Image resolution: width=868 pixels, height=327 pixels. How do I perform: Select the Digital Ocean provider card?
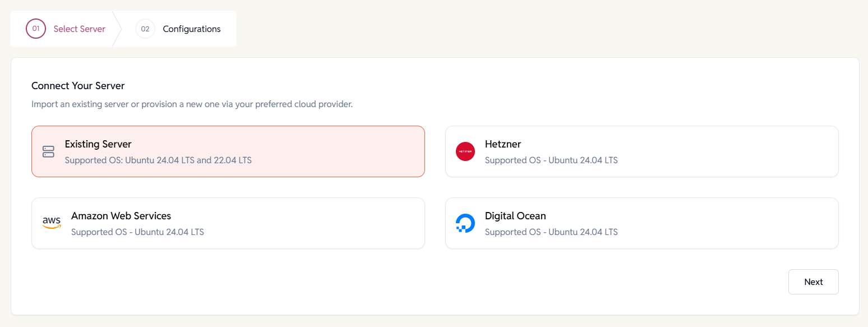coord(641,223)
